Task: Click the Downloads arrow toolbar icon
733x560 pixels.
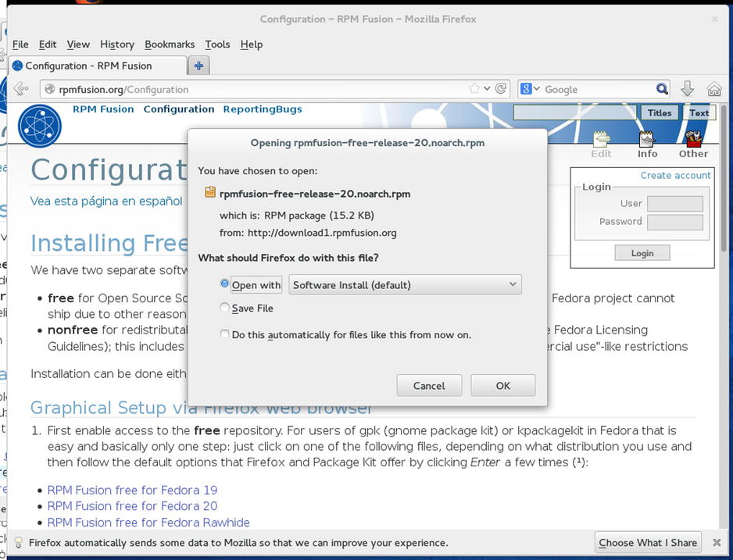Action: click(688, 89)
